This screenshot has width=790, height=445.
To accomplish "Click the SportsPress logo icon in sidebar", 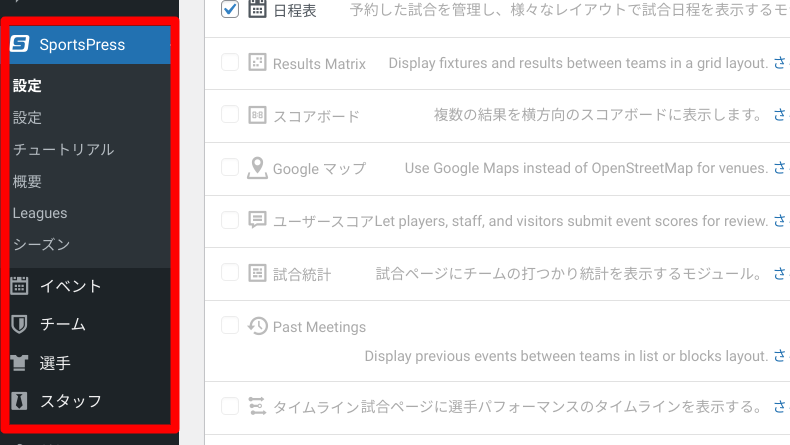I will point(20,44).
